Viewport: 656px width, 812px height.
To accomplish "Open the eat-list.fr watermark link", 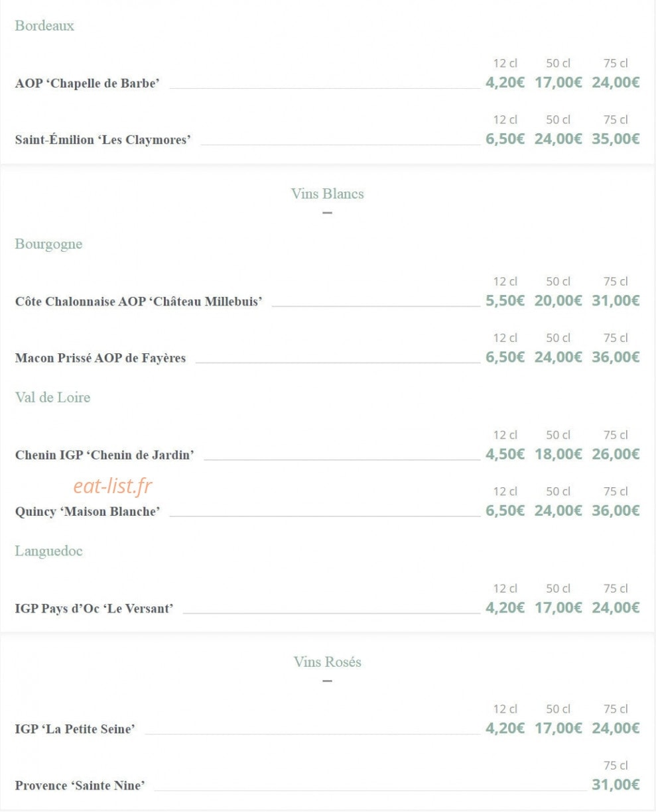I will [112, 486].
